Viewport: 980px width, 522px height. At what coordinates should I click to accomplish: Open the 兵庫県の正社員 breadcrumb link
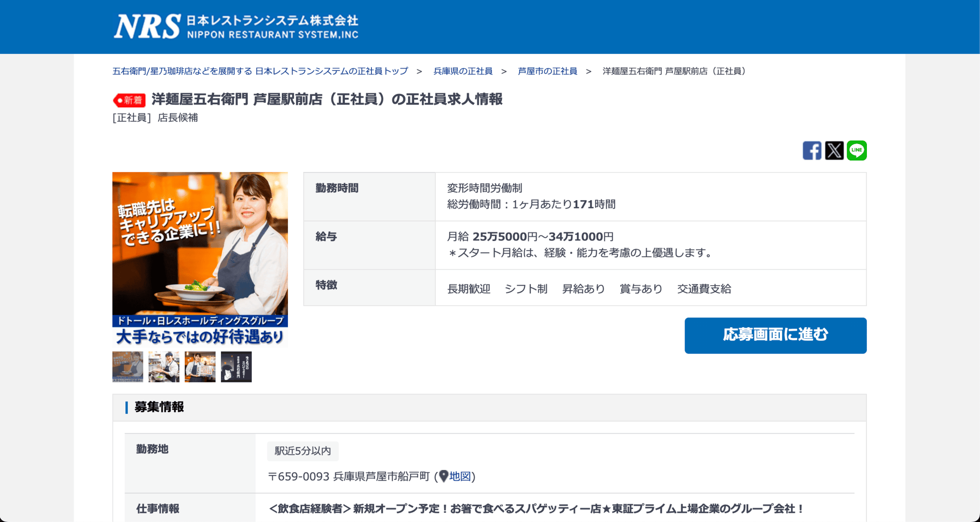click(463, 71)
